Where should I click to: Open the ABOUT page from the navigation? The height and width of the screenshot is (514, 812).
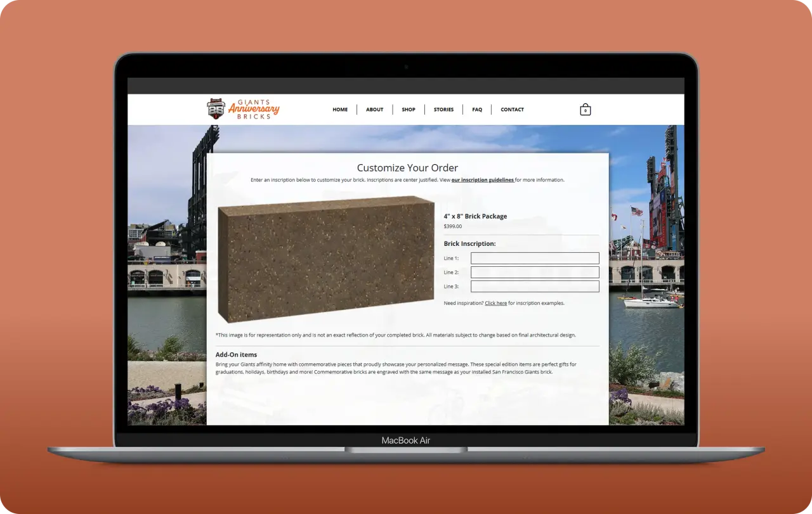[374, 110]
